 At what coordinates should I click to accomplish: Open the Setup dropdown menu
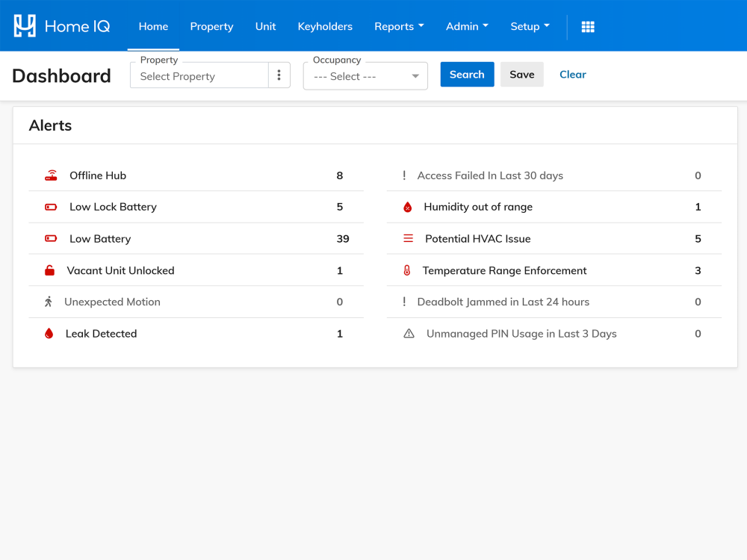pos(530,27)
